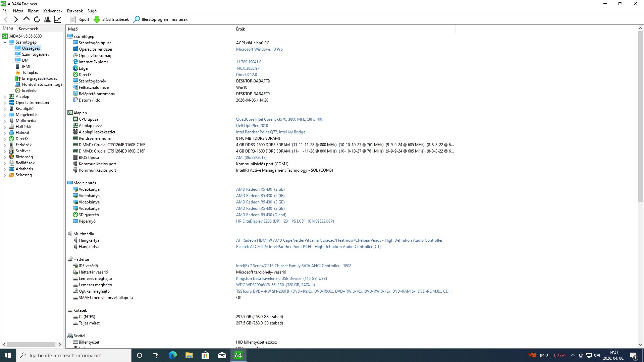Viewport: 644px width, 362px height.
Task: Expand the Alaplap tree node
Action: click(5, 97)
